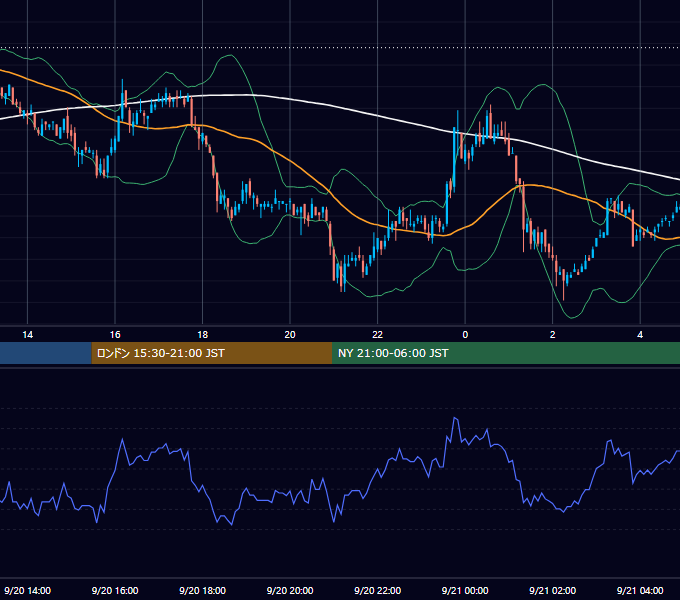Click the 14 hour label on chart axis

(x=27, y=335)
